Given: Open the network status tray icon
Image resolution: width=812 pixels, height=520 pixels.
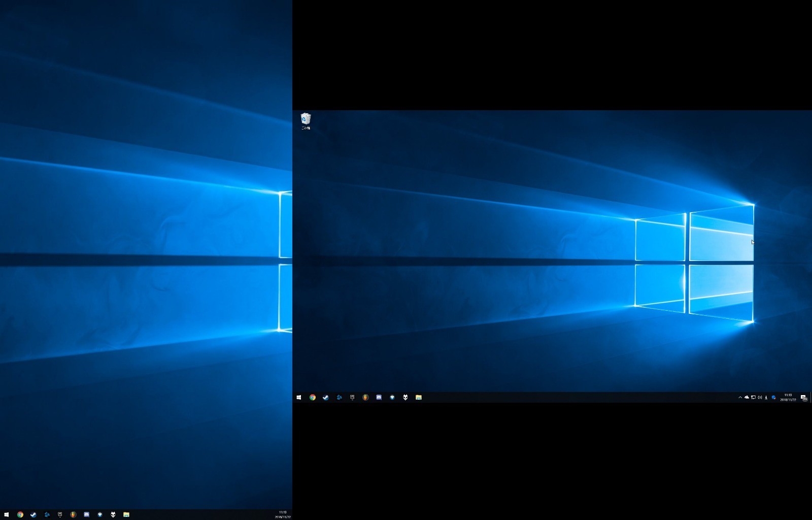Looking at the screenshot, I should [x=753, y=398].
